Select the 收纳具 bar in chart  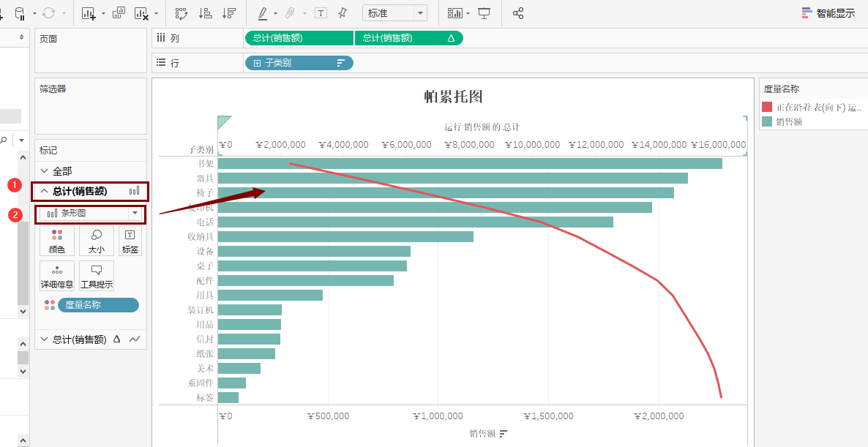click(x=346, y=237)
